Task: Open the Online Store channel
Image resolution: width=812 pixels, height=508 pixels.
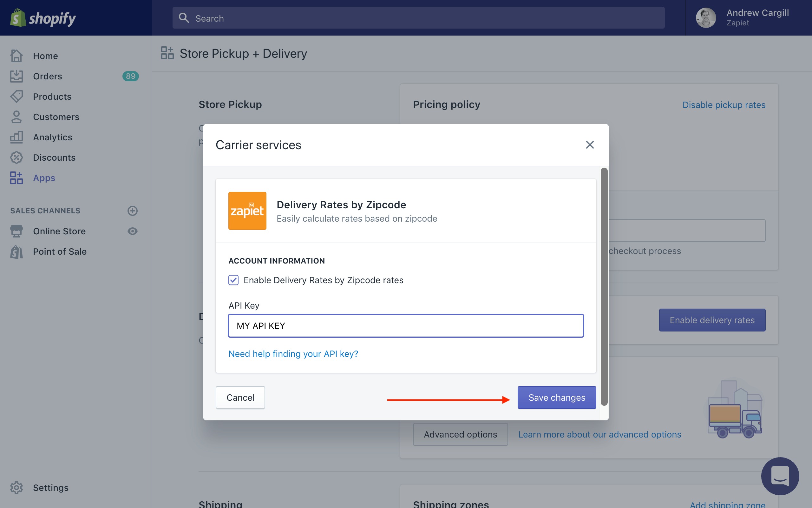Action: click(x=59, y=231)
